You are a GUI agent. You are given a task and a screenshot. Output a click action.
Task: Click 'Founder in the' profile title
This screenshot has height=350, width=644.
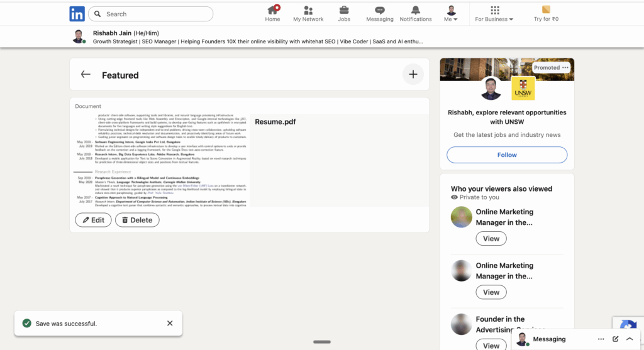[500, 319]
